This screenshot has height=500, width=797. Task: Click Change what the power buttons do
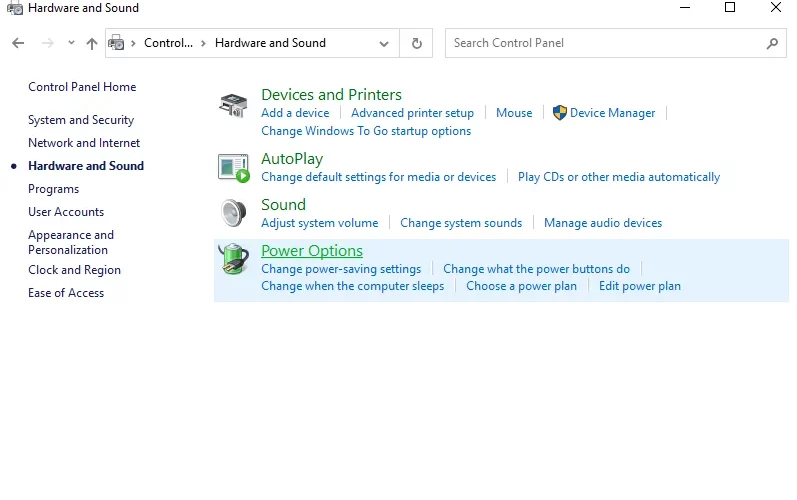tap(536, 269)
